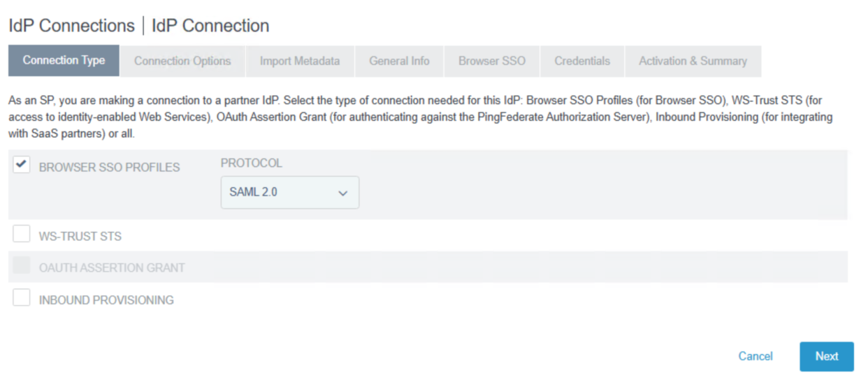Switch to the Credentials tab
This screenshot has width=868, height=380.
(x=582, y=61)
